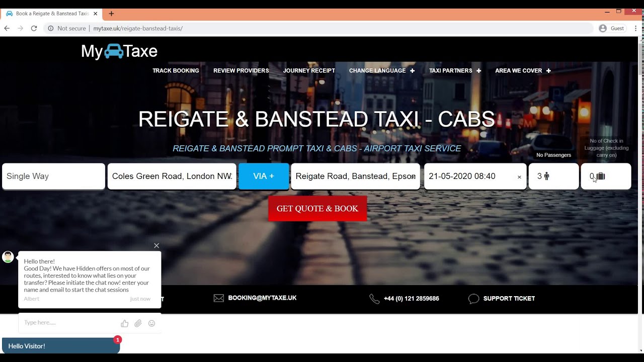Viewport: 644px width, 362px height.
Task: Open a new browser tab
Action: [111, 14]
